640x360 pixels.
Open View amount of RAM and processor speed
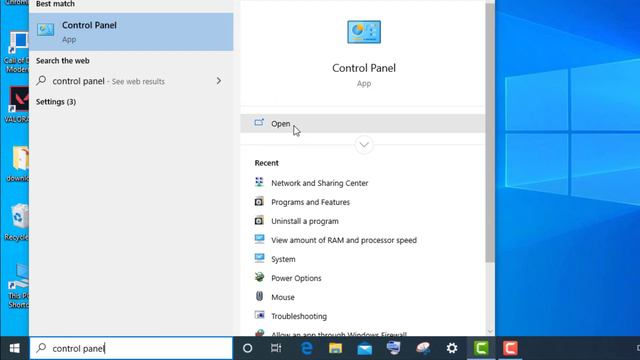tap(344, 240)
